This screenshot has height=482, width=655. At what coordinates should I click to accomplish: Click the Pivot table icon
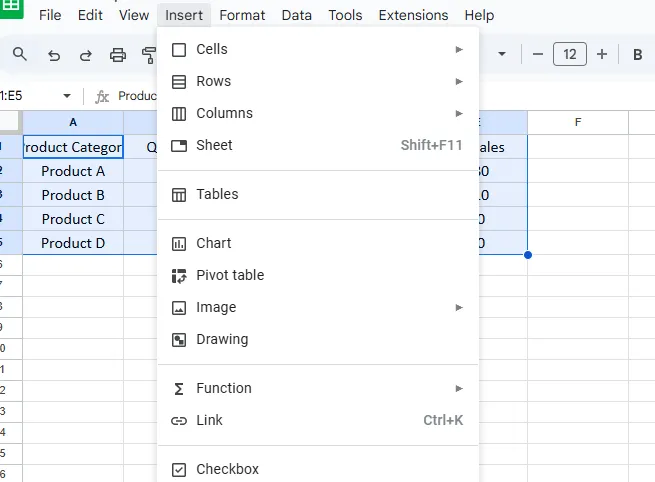[179, 275]
